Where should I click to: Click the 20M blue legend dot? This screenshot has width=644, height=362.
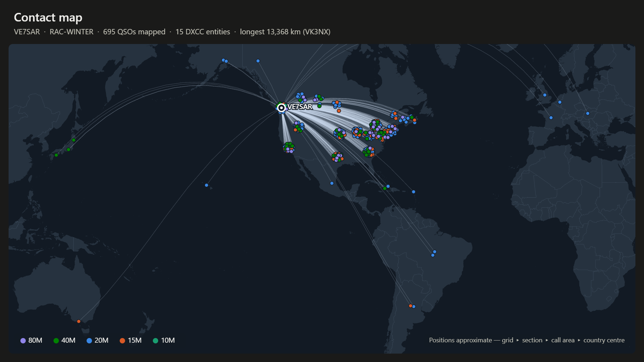point(89,341)
